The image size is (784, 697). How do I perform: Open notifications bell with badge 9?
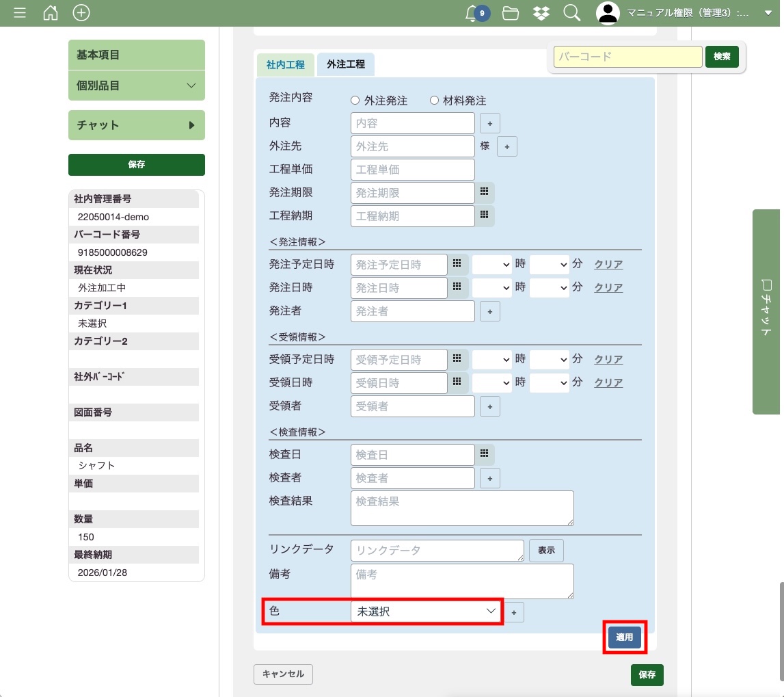(x=472, y=13)
